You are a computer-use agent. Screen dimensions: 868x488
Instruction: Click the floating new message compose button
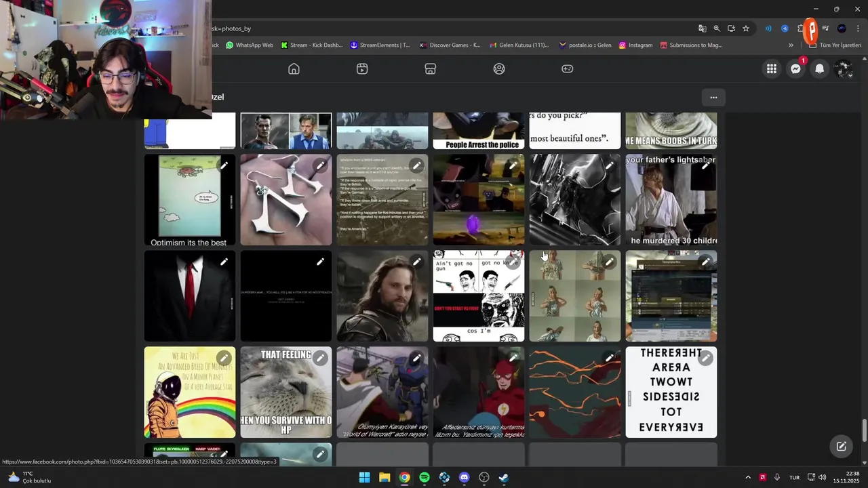(x=841, y=446)
